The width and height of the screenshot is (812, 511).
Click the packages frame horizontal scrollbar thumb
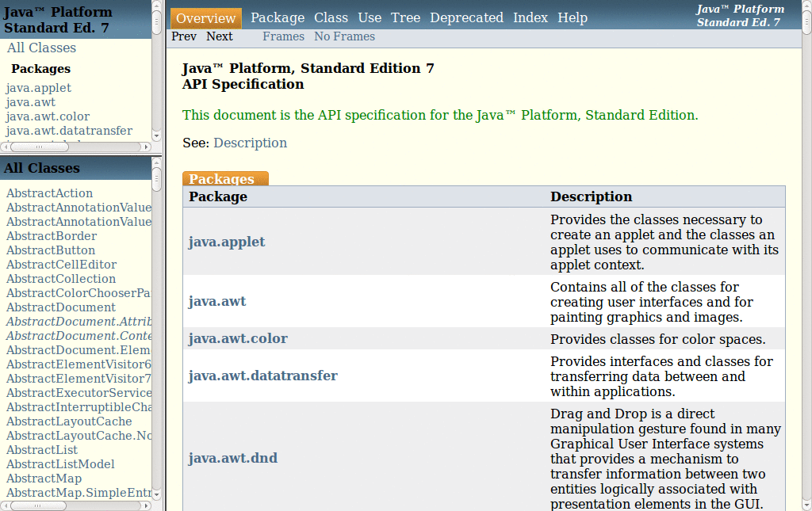pos(40,147)
